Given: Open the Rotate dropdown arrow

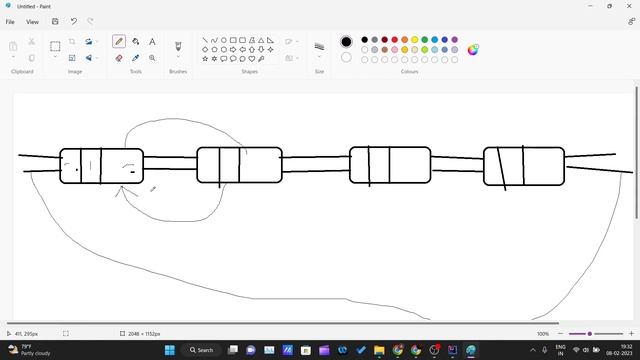Looking at the screenshot, I should point(97,41).
